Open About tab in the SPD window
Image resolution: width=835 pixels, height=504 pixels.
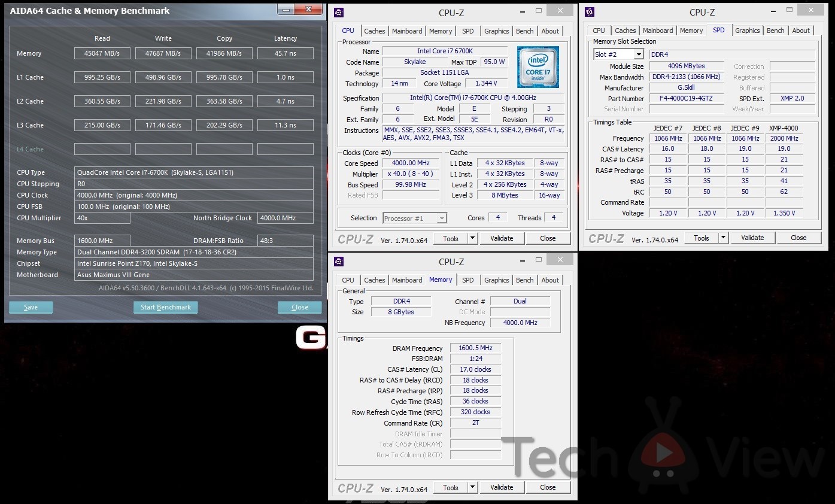[x=801, y=31]
